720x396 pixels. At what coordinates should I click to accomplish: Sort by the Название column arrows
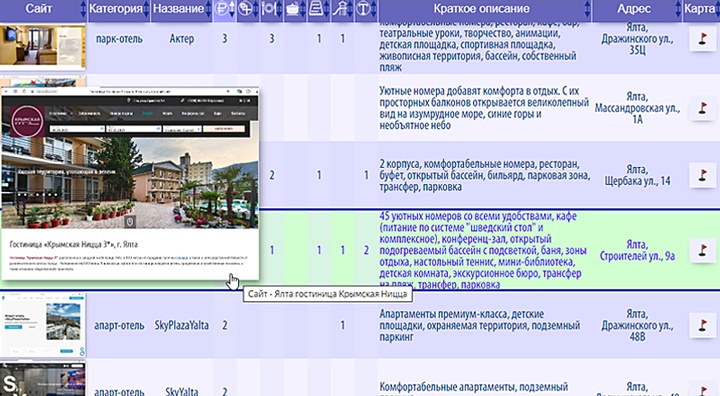click(x=208, y=9)
